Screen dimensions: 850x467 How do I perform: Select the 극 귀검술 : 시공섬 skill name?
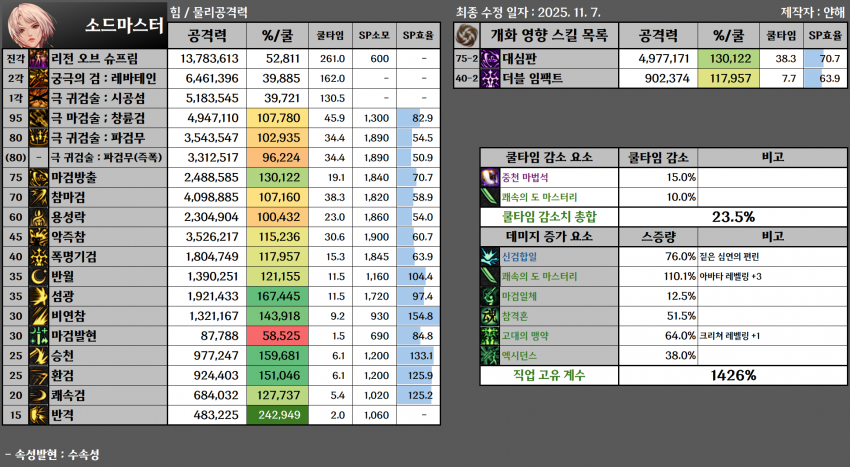[x=98, y=99]
